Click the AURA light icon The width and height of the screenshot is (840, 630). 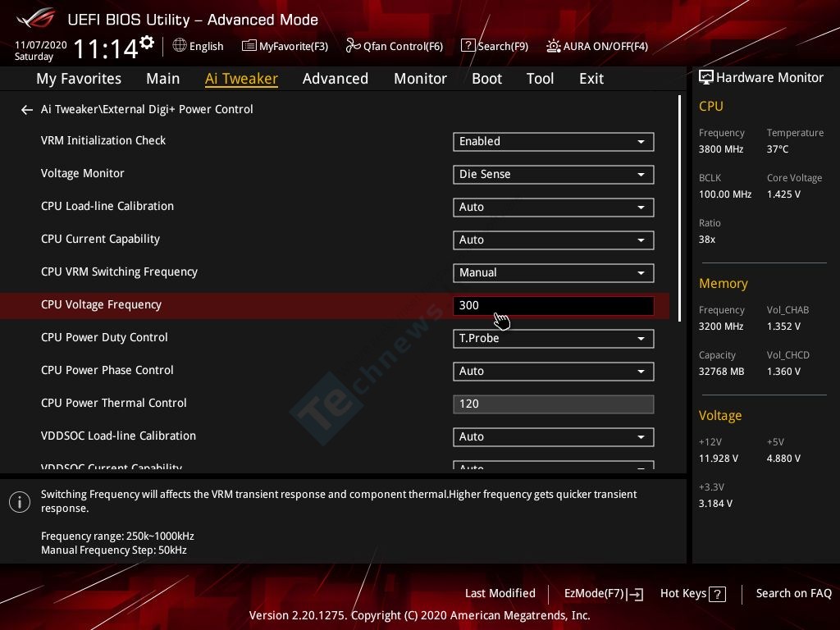pyautogui.click(x=554, y=46)
